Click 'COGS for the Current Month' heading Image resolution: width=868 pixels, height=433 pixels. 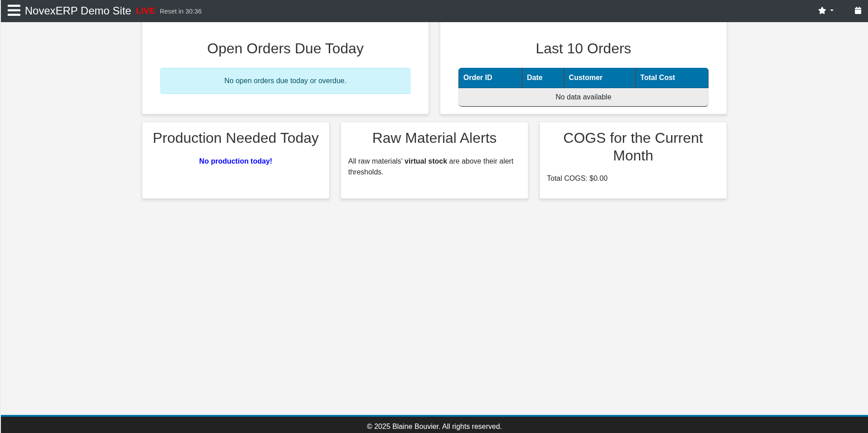tap(633, 146)
